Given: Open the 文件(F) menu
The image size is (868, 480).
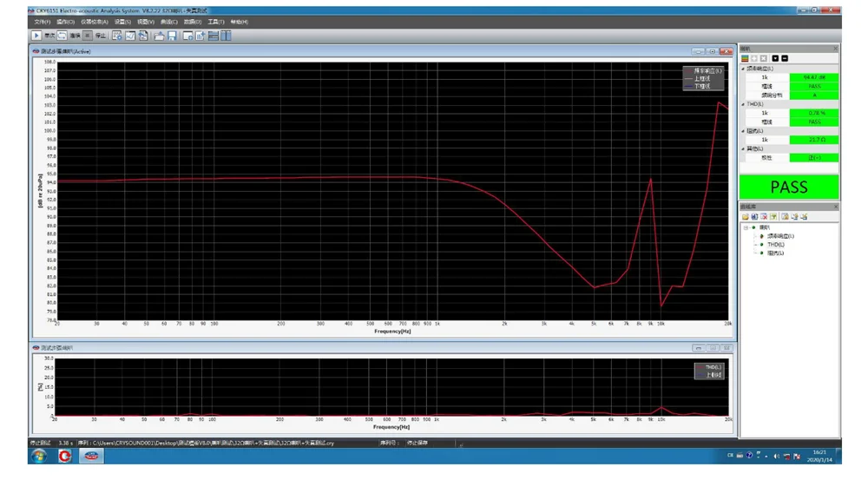Looking at the screenshot, I should tap(42, 22).
